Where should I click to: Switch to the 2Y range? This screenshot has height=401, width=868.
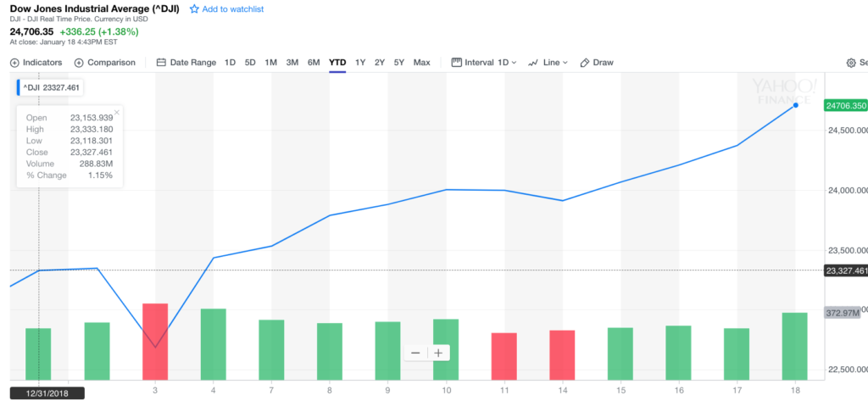pyautogui.click(x=380, y=63)
